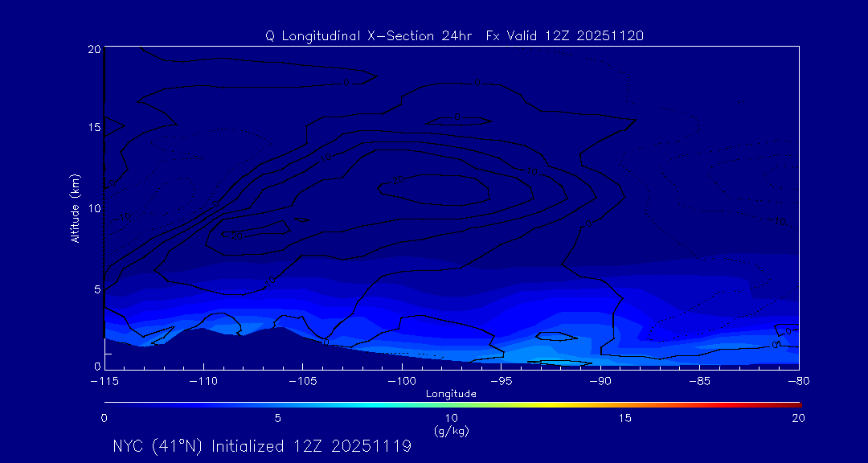This screenshot has height=463, width=868.
Task: Select the -105 longitude tick label
Action: coord(302,382)
